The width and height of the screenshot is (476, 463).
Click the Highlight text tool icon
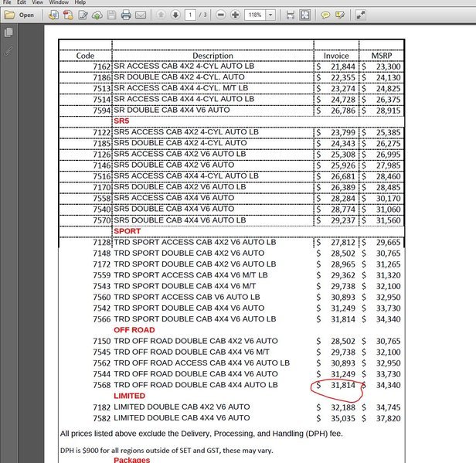pyautogui.click(x=340, y=15)
